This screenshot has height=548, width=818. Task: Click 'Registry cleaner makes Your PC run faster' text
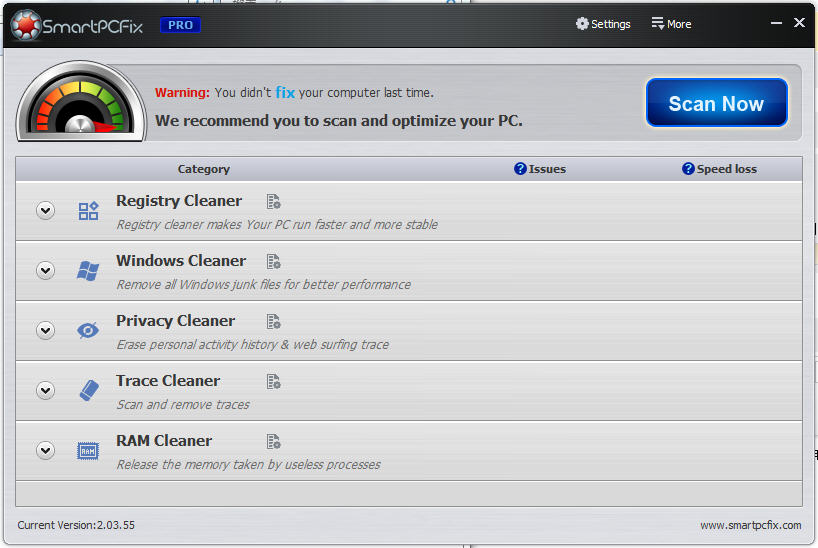[278, 224]
